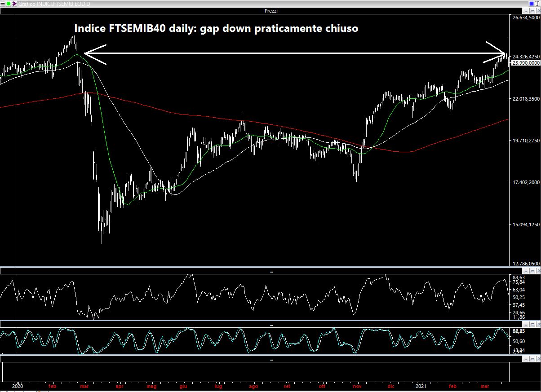
Task: Click the 50,60 level on the stochastic scale
Action: [x=519, y=341]
